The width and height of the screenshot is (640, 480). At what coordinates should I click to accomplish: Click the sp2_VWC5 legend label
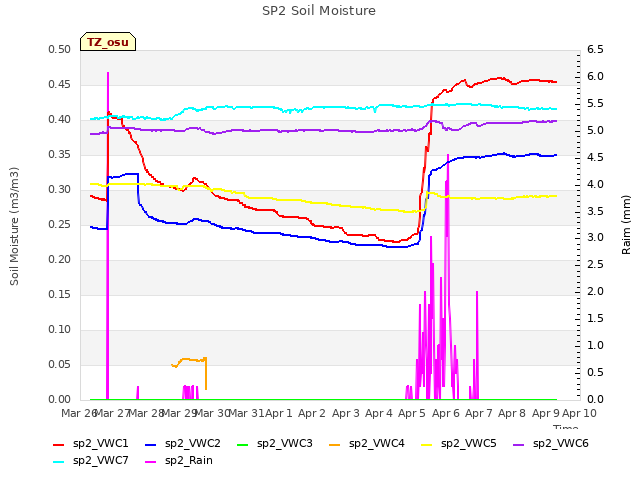[469, 443]
